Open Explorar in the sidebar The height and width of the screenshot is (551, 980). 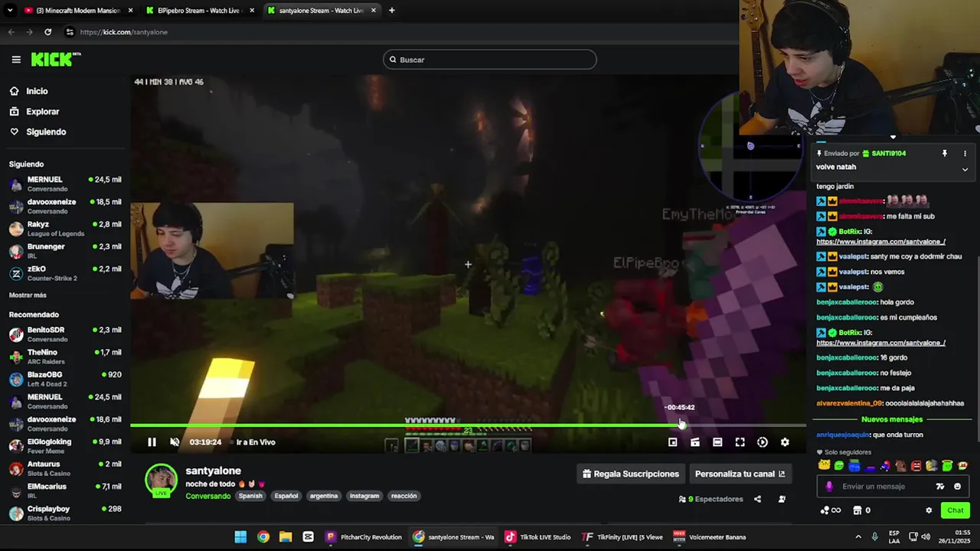(x=42, y=112)
